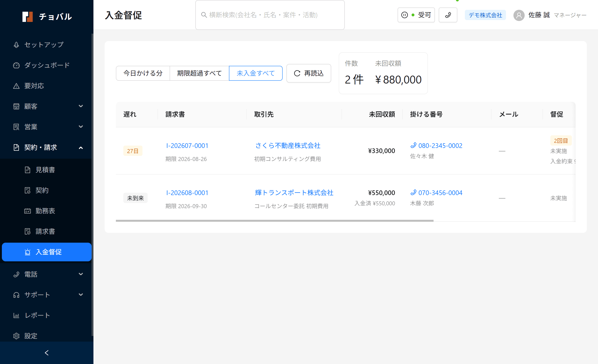Open さくら不動産株式会社 customer link
This screenshot has height=364, width=598.
coord(288,146)
